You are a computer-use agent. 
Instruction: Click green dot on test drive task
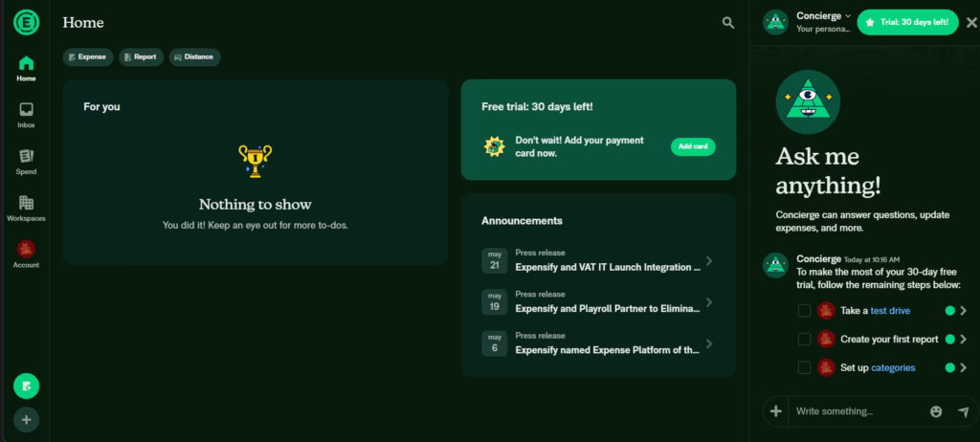click(950, 311)
